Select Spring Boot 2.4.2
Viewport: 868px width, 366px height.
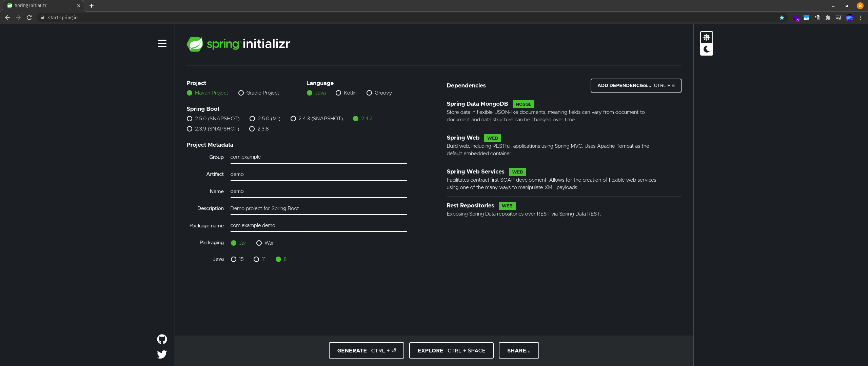tap(362, 119)
